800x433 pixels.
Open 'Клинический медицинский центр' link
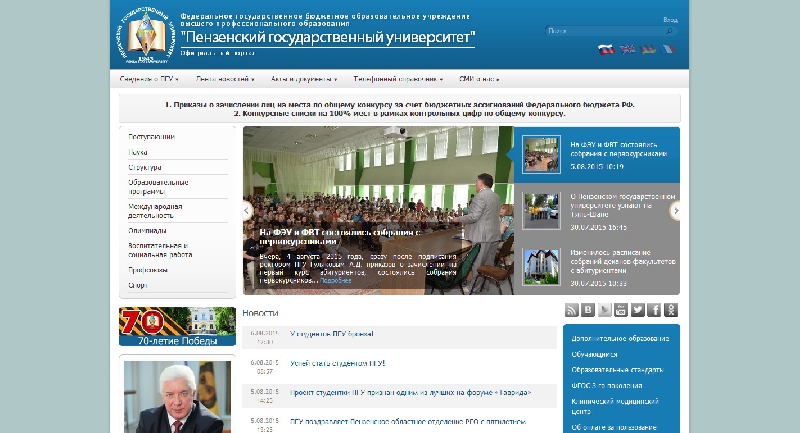[x=615, y=406]
